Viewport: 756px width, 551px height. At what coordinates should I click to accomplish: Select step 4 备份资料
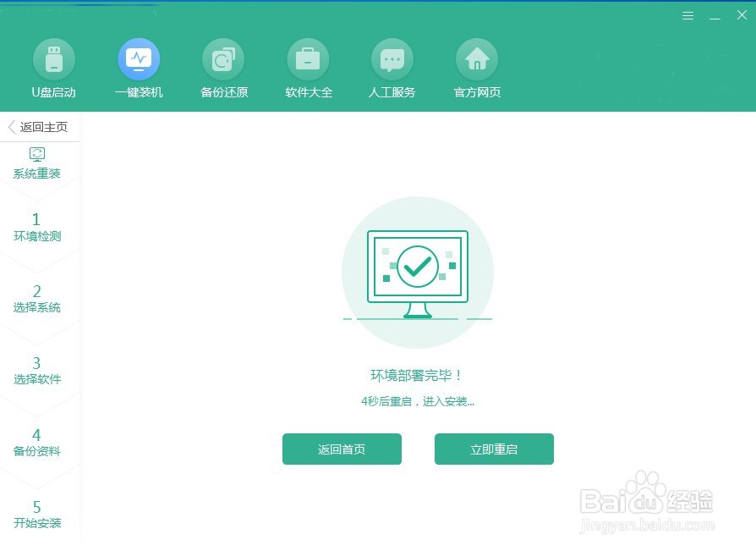[x=37, y=443]
